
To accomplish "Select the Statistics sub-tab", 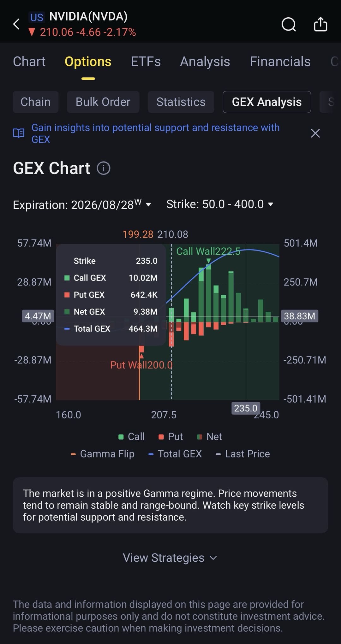I will pos(181,102).
